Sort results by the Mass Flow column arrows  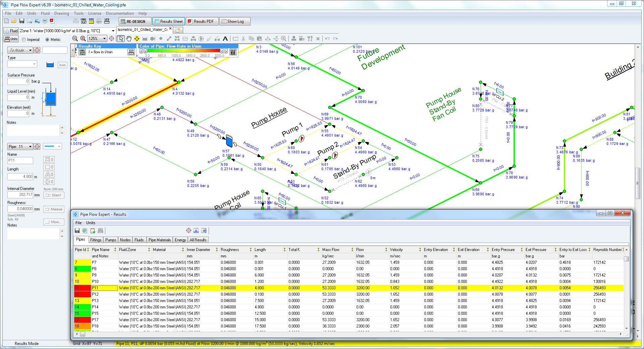point(352,250)
